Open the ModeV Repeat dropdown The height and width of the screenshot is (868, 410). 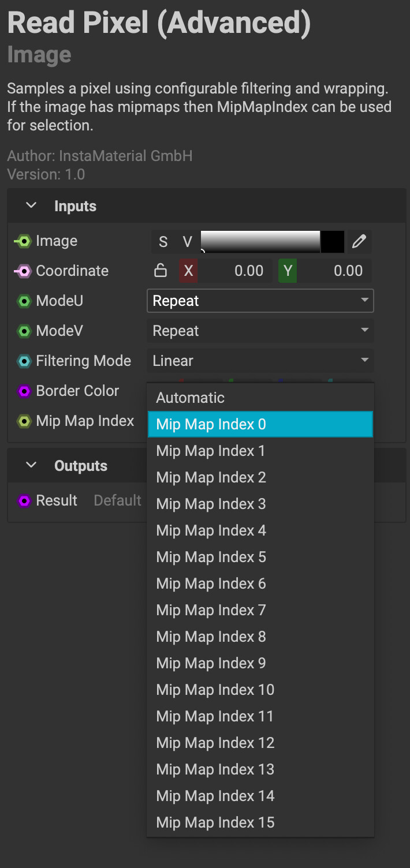pos(260,331)
